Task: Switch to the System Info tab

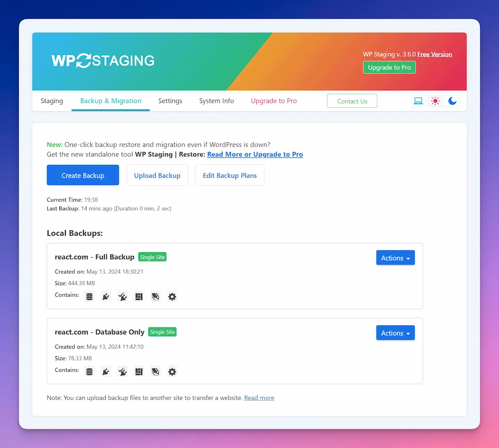Action: point(216,101)
